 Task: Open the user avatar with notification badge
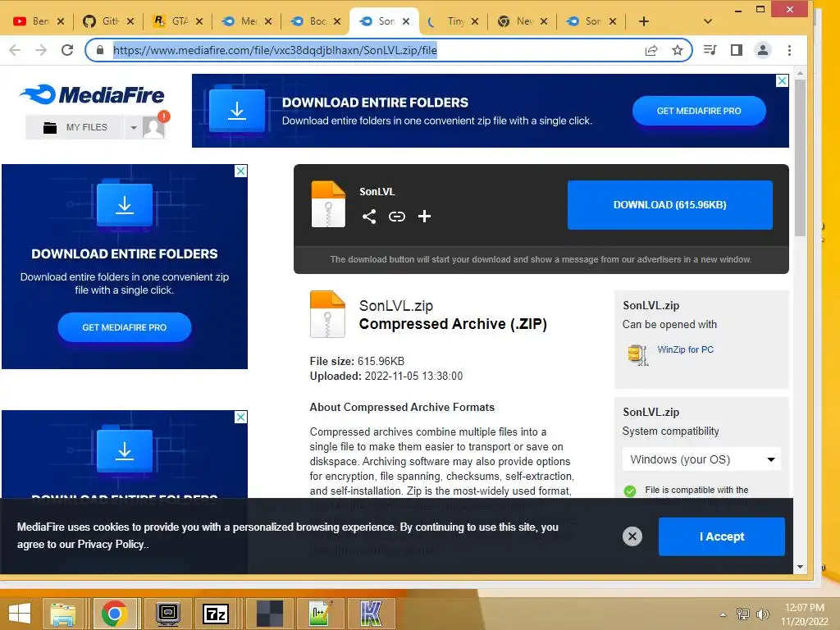click(153, 127)
